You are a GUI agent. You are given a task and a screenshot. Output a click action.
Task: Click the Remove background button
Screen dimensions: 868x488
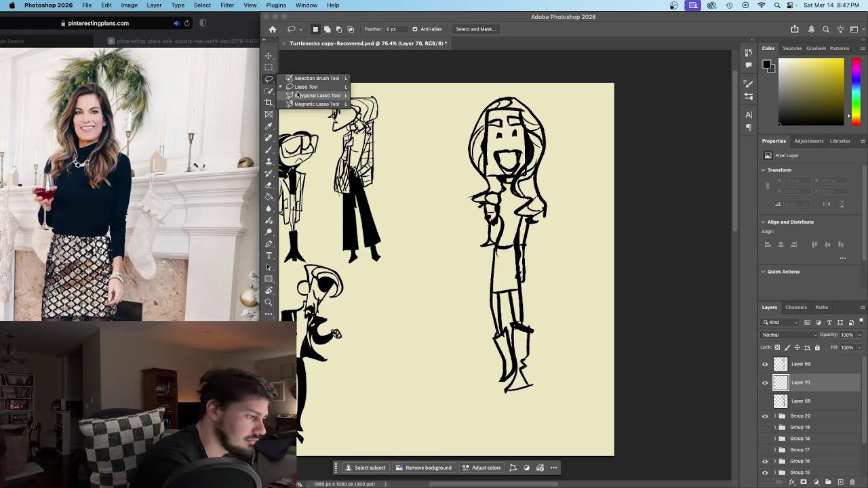pyautogui.click(x=423, y=468)
